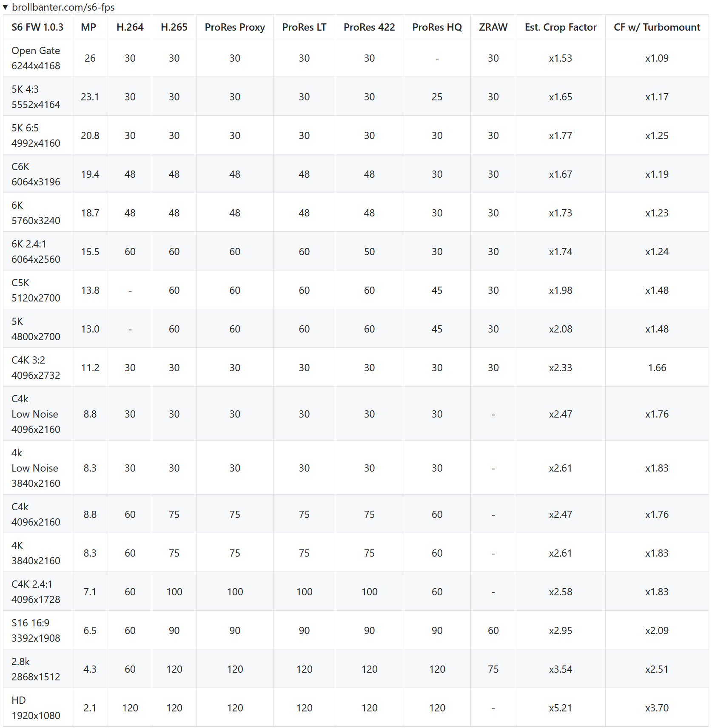
Task: Click the C6K 6064x3196 row label
Action: [x=36, y=174]
